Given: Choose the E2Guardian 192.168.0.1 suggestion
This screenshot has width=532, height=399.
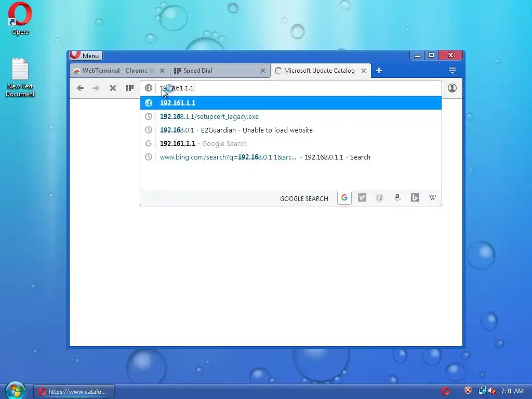Looking at the screenshot, I should pyautogui.click(x=291, y=130).
